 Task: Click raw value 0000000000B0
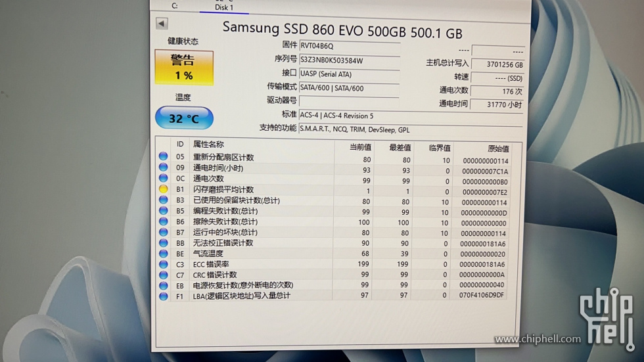[x=485, y=182]
